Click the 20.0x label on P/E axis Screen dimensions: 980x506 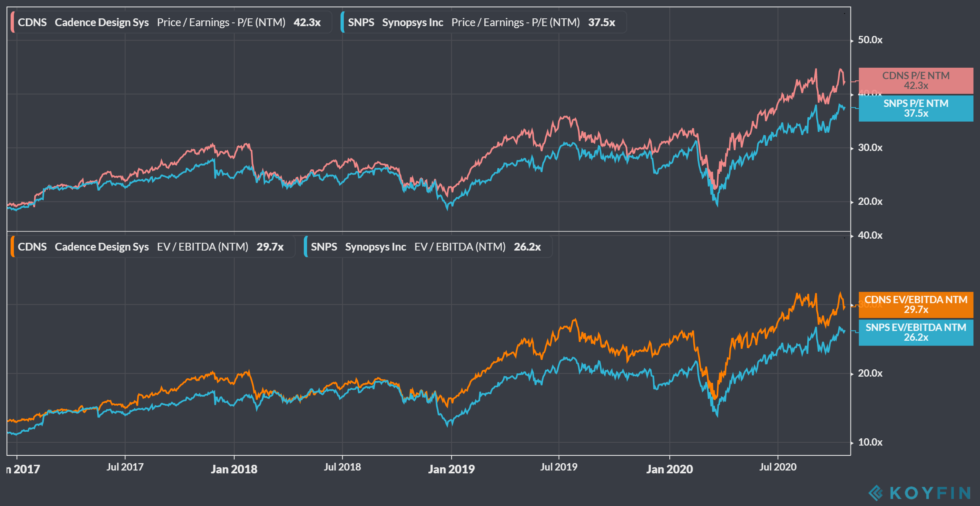coord(870,202)
